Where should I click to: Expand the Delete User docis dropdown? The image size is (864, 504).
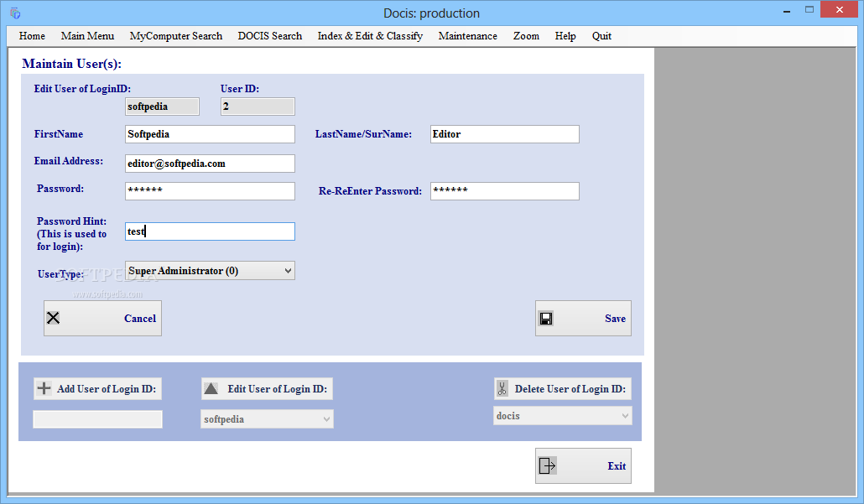coord(562,416)
